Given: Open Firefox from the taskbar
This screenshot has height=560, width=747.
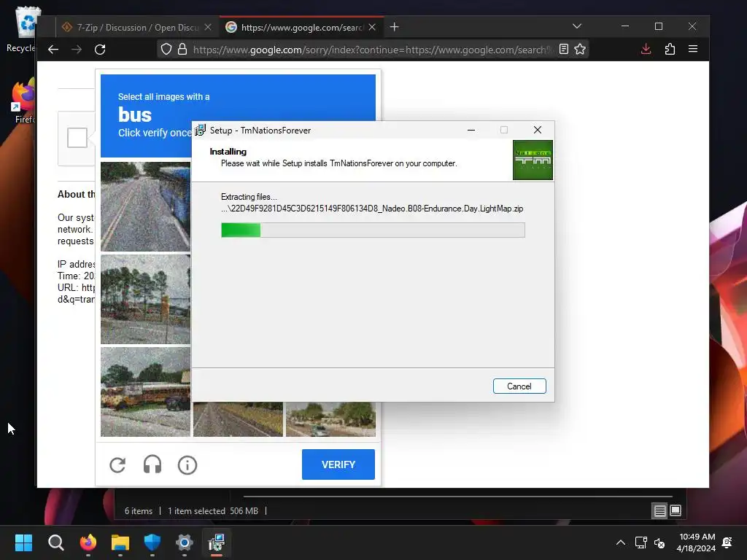Looking at the screenshot, I should coord(88,542).
